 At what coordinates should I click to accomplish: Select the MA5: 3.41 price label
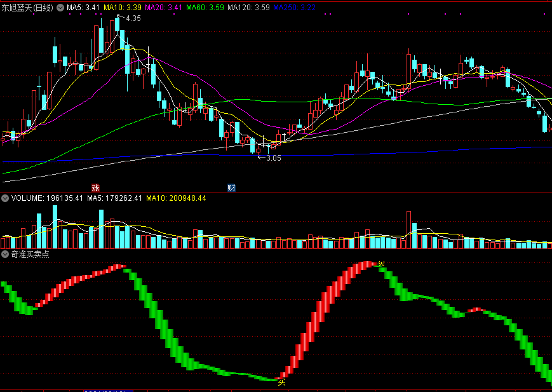(x=83, y=8)
